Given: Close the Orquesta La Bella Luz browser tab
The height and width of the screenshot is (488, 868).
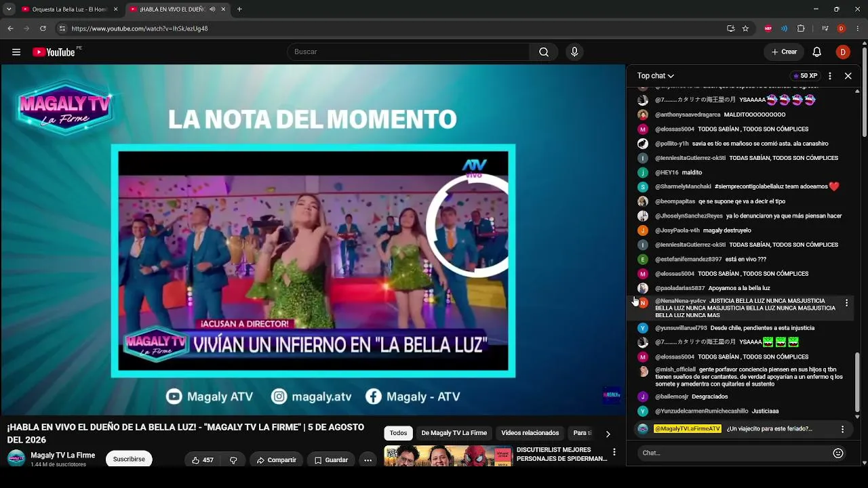Looking at the screenshot, I should click(115, 9).
